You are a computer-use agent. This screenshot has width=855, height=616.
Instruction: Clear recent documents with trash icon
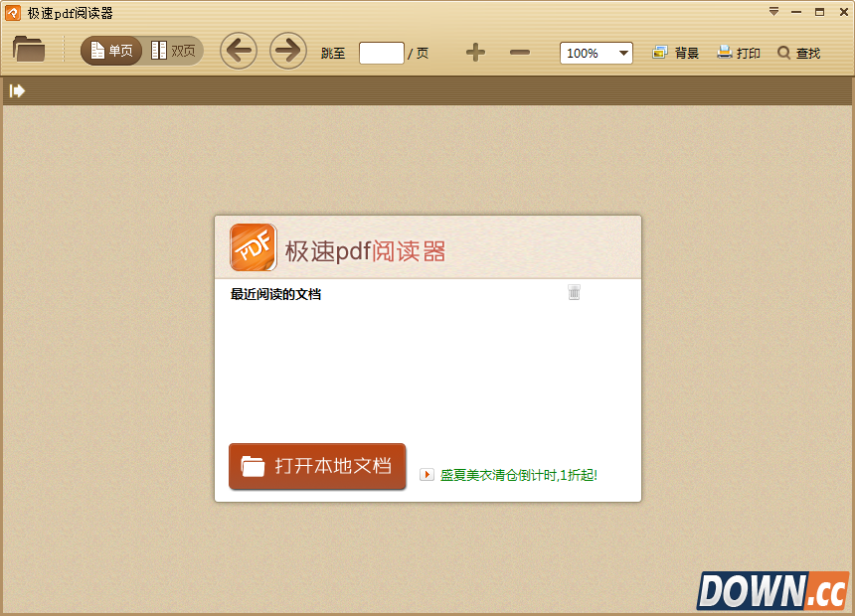click(x=574, y=292)
